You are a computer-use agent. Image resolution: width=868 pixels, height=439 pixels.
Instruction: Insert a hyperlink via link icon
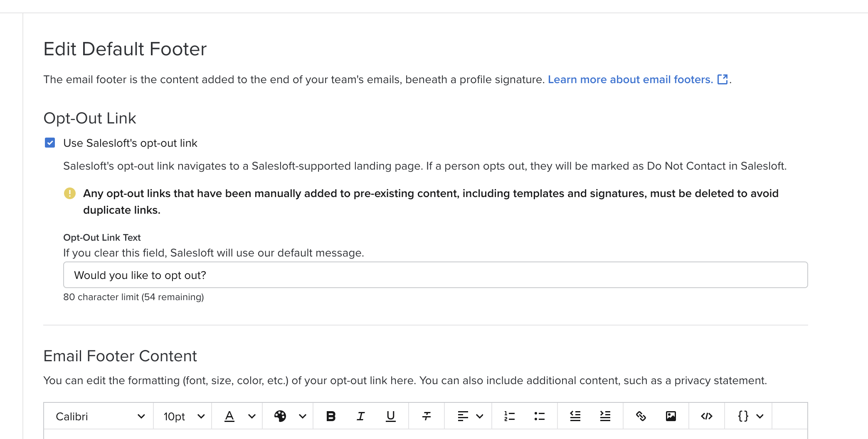pos(641,416)
